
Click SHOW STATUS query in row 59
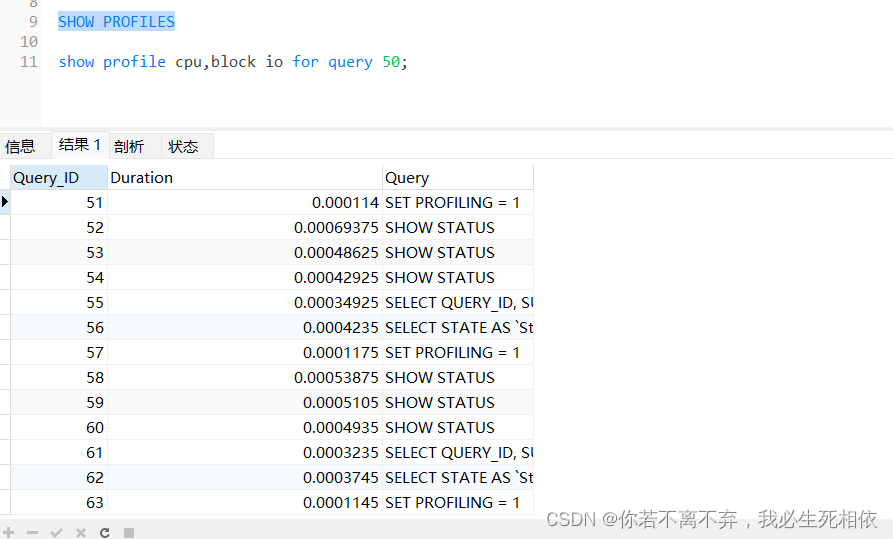[458, 403]
